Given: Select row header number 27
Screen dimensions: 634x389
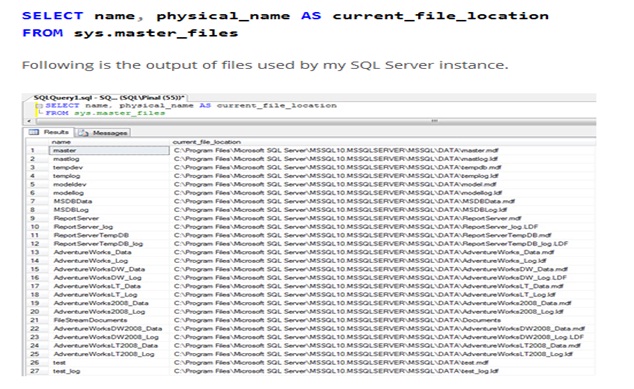Looking at the screenshot, I should [37, 371].
